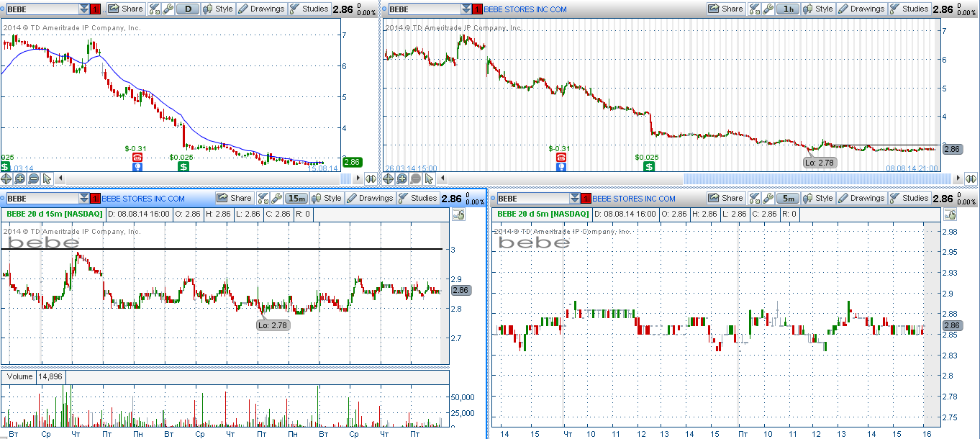The width and height of the screenshot is (980, 439).
Task: Open the Style menu in the 1h chart
Action: (x=818, y=9)
